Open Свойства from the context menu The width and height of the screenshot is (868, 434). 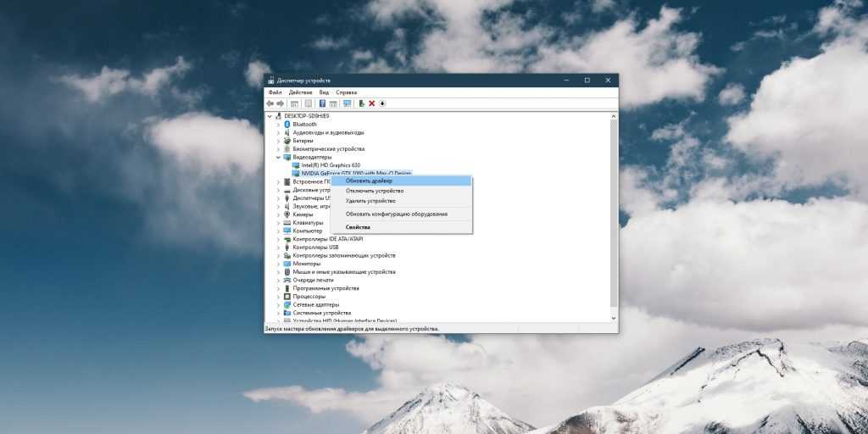(x=358, y=227)
